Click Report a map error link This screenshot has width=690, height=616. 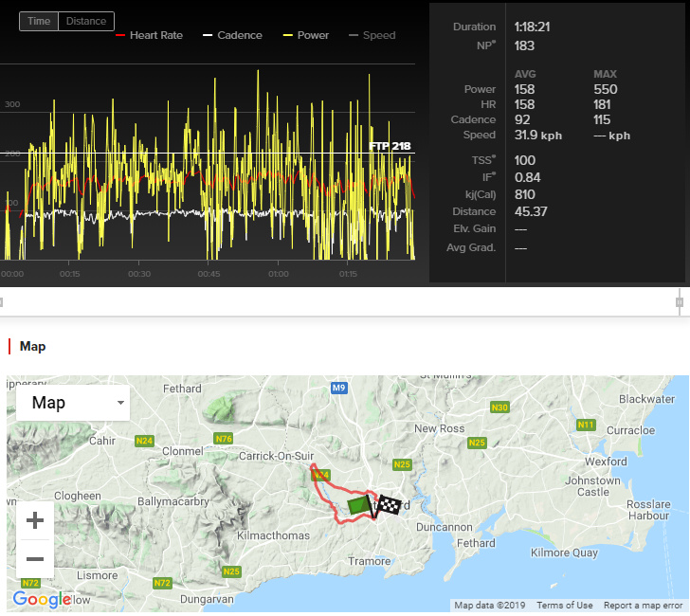pyautogui.click(x=643, y=606)
